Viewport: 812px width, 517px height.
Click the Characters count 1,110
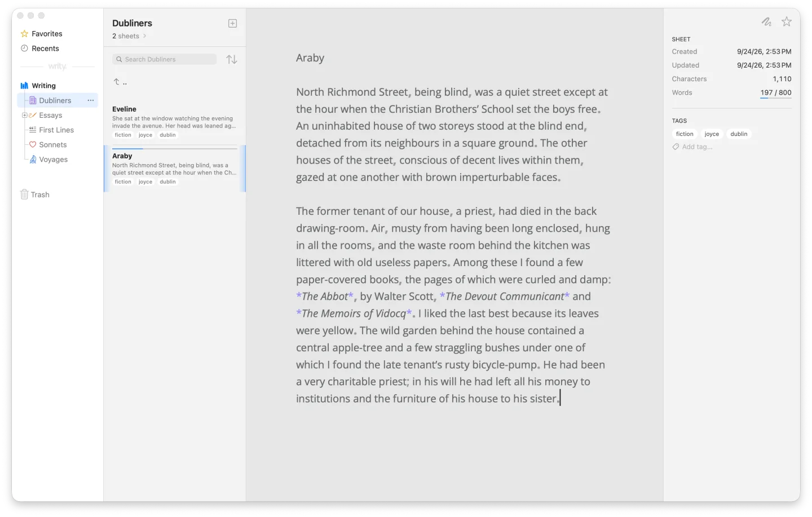tap(782, 79)
